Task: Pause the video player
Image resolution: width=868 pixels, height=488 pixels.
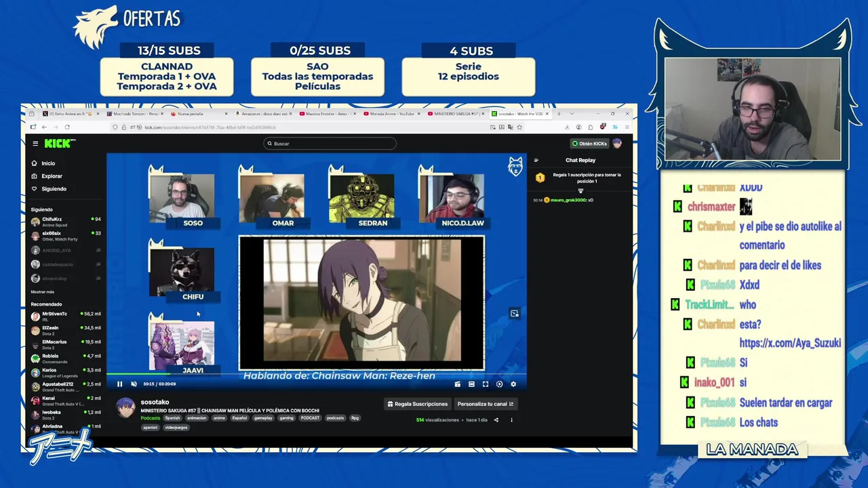Action: (119, 384)
